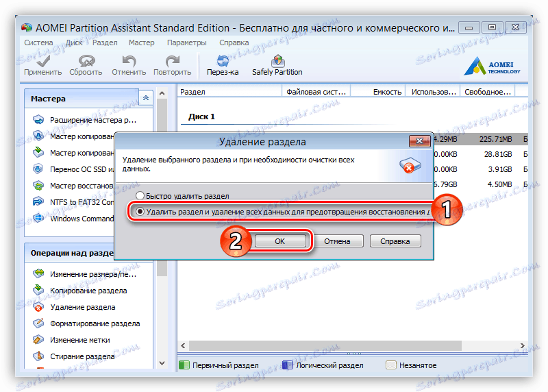Collapse the Мастера panel chevron
Image resolution: width=548 pixels, height=392 pixels.
(146, 98)
